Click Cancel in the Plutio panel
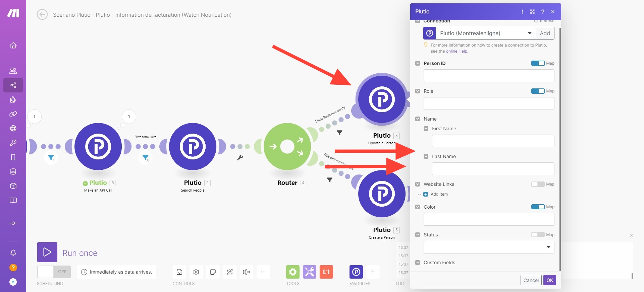Image resolution: width=644 pixels, height=292 pixels. point(531,280)
